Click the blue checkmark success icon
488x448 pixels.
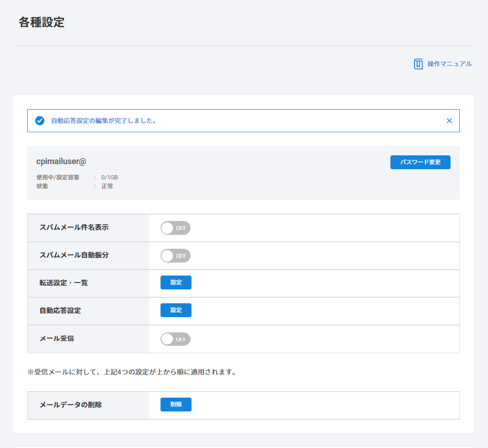tap(40, 121)
